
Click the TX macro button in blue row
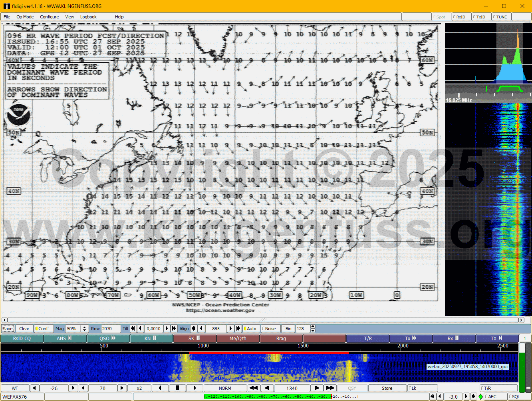tap(497, 338)
